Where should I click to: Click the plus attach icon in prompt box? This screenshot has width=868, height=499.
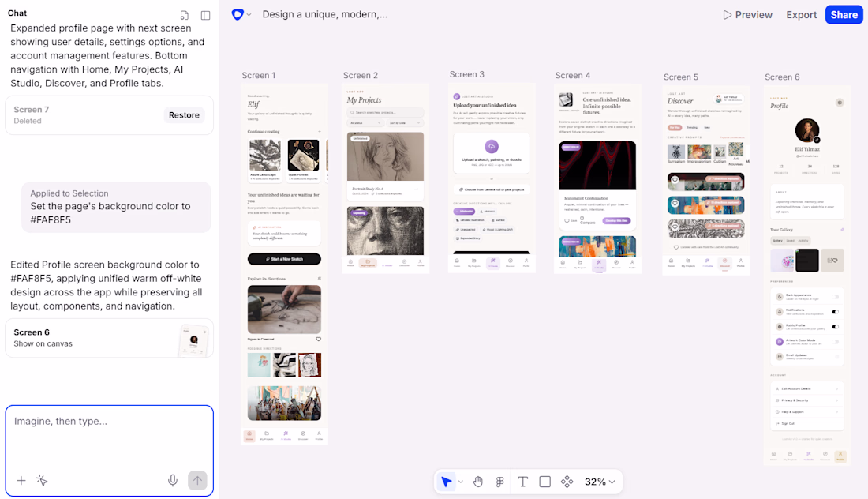[x=21, y=480]
